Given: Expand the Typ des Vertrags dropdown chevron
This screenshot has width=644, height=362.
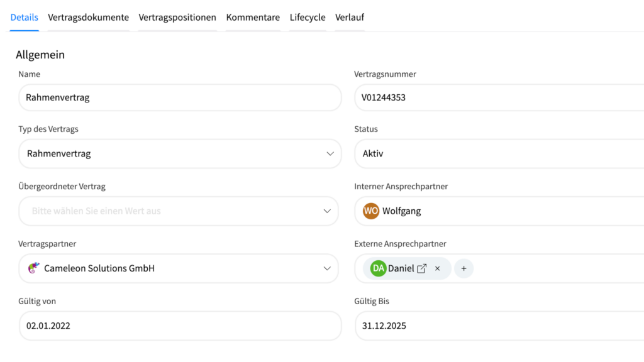Looking at the screenshot, I should [330, 154].
